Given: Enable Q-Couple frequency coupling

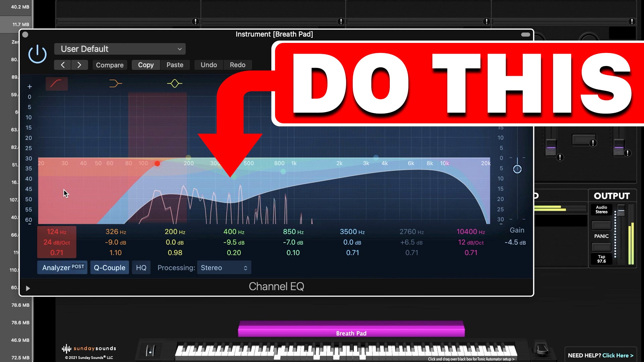Looking at the screenshot, I should (110, 267).
